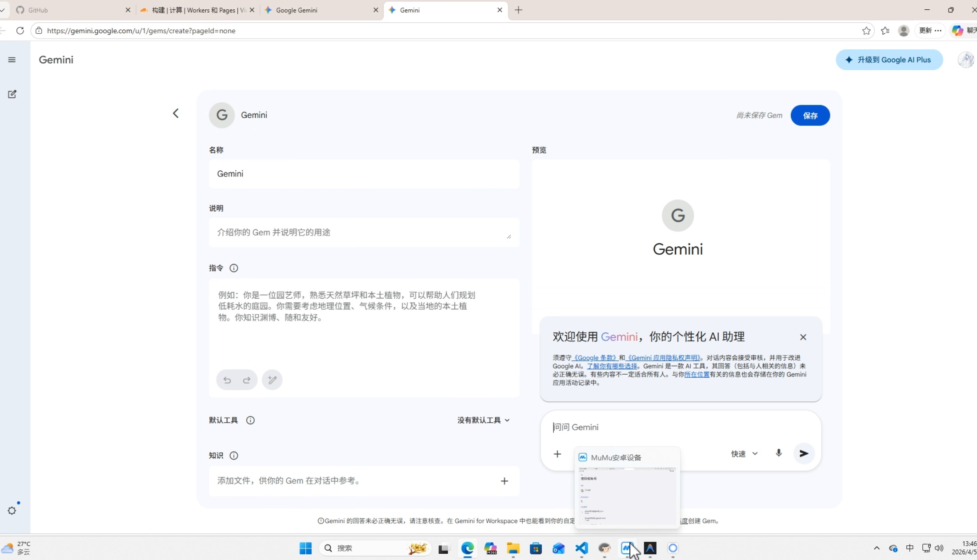Screen dimensions: 977x560
Task: Open attachment plus menu in chat box
Action: pyautogui.click(x=557, y=454)
